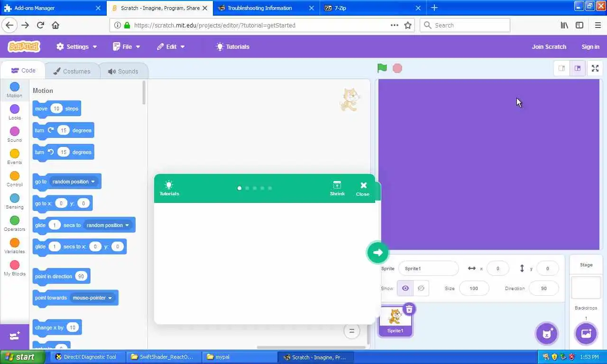
Task: Click the go to x y block
Action: click(62, 203)
